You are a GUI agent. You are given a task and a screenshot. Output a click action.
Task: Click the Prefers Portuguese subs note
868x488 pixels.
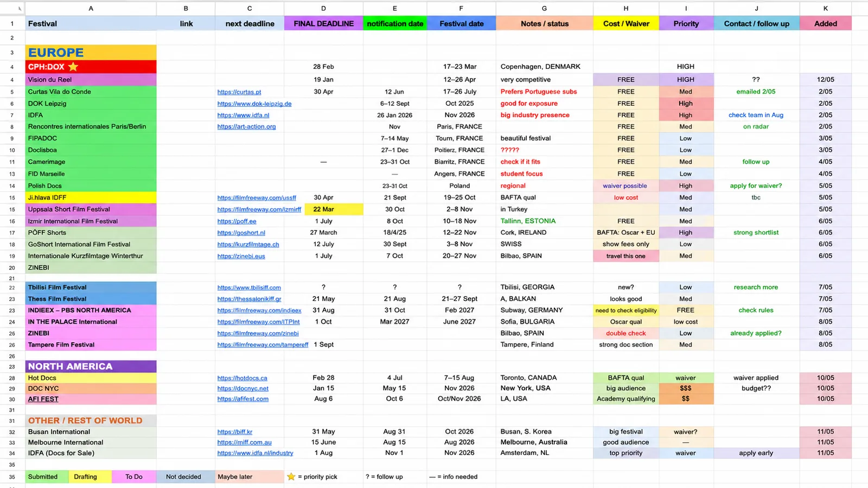(539, 92)
